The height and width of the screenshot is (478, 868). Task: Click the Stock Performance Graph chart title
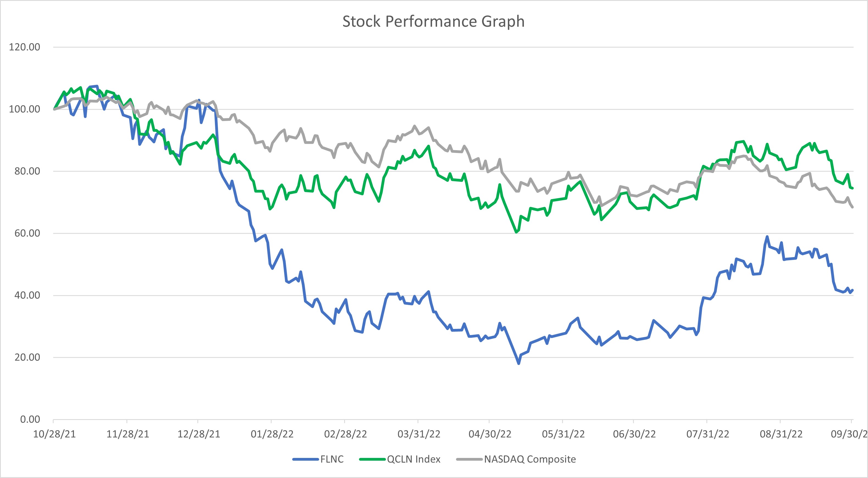(x=433, y=21)
